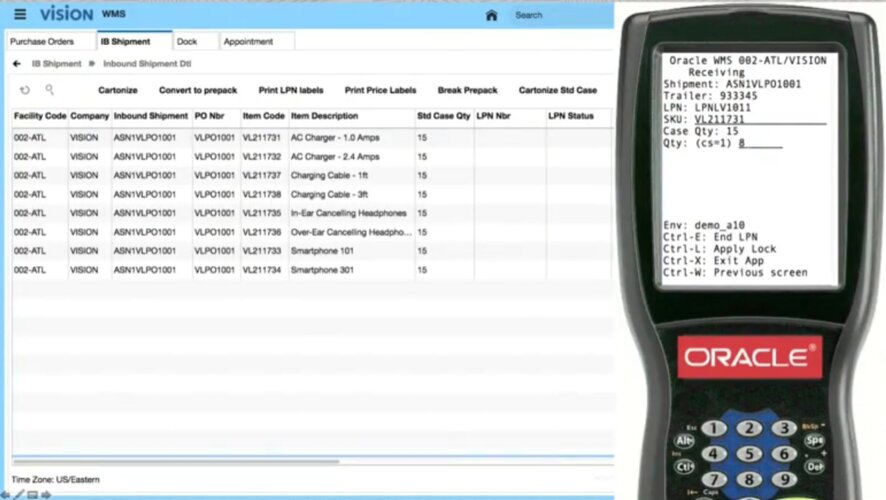Click 'Inbound Shipment Dtl' breadcrumb text
The width and height of the screenshot is (886, 500).
[x=147, y=64]
